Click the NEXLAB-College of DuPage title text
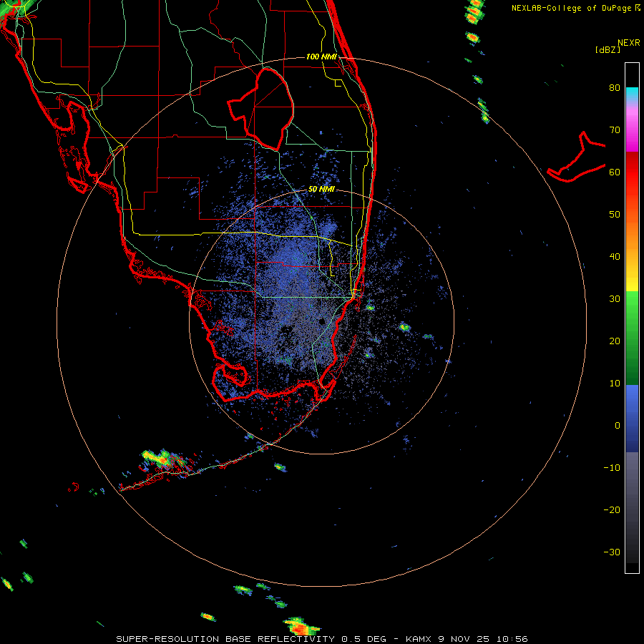 (x=572, y=8)
